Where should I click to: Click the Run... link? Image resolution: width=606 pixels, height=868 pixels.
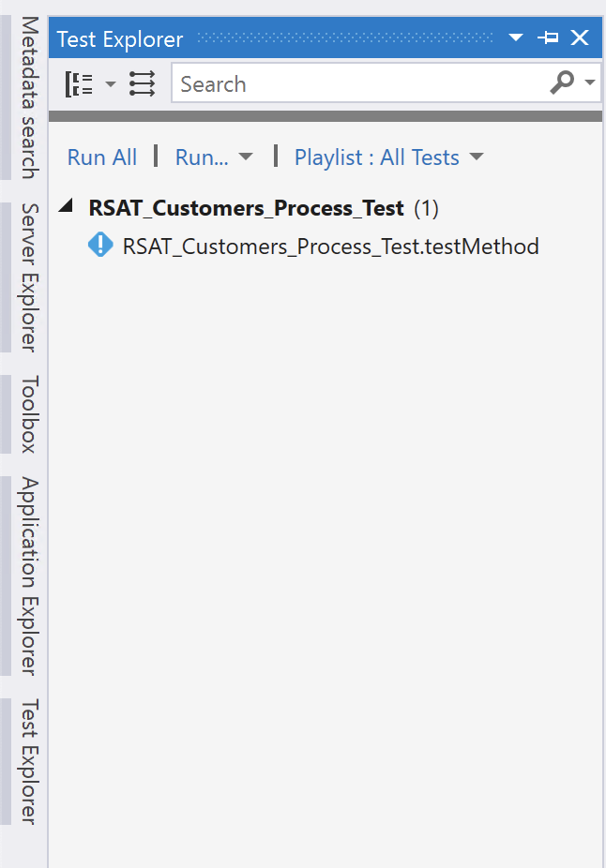(x=202, y=157)
